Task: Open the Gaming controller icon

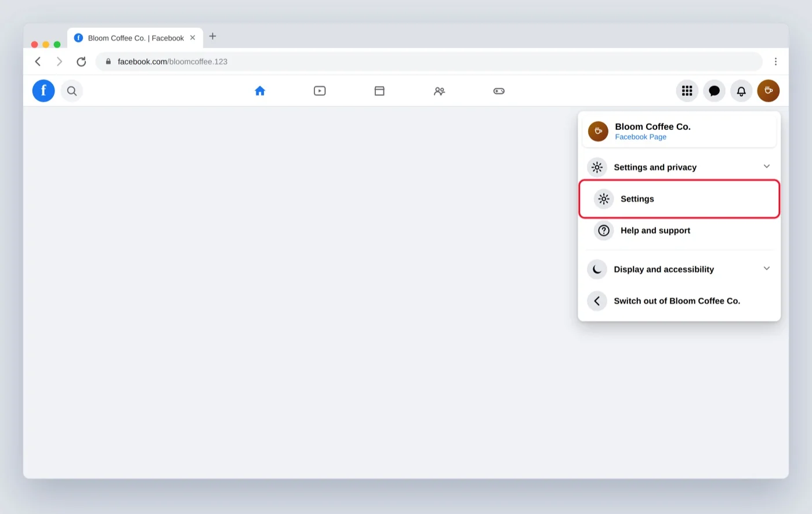Action: (499, 91)
